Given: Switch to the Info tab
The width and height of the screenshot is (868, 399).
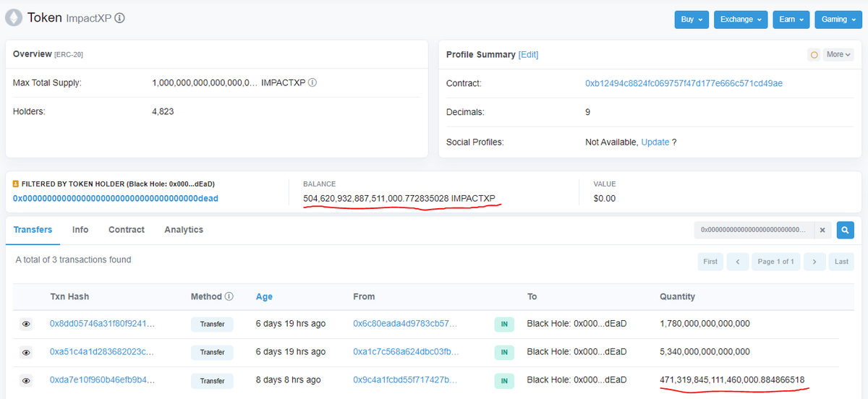Looking at the screenshot, I should (x=80, y=230).
